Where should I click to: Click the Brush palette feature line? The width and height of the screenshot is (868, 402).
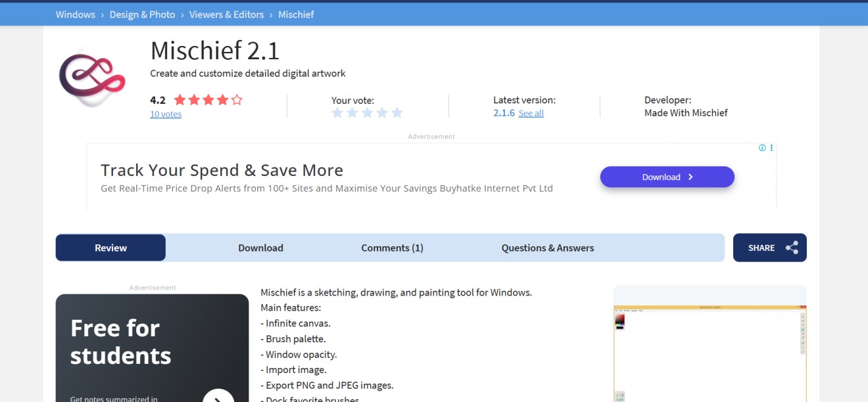click(293, 339)
